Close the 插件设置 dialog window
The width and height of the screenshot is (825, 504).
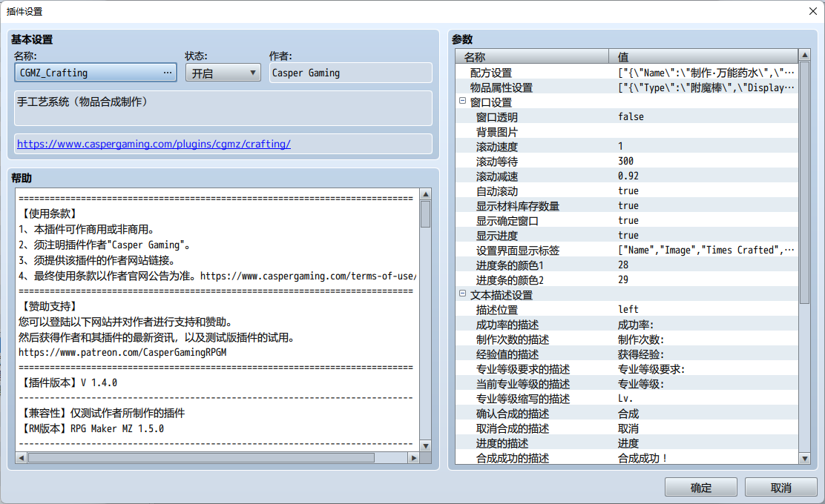(x=812, y=11)
